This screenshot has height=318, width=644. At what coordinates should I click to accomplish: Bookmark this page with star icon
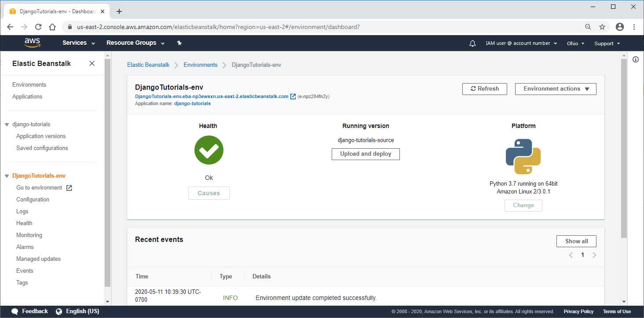pos(602,27)
